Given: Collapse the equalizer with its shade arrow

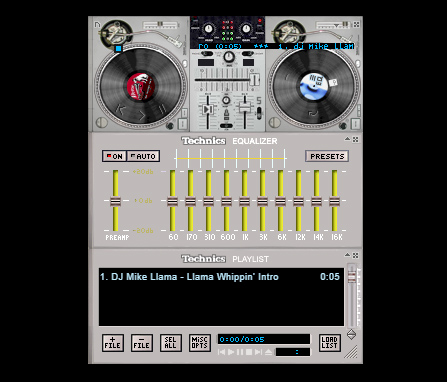Looking at the screenshot, I should click(x=347, y=139).
